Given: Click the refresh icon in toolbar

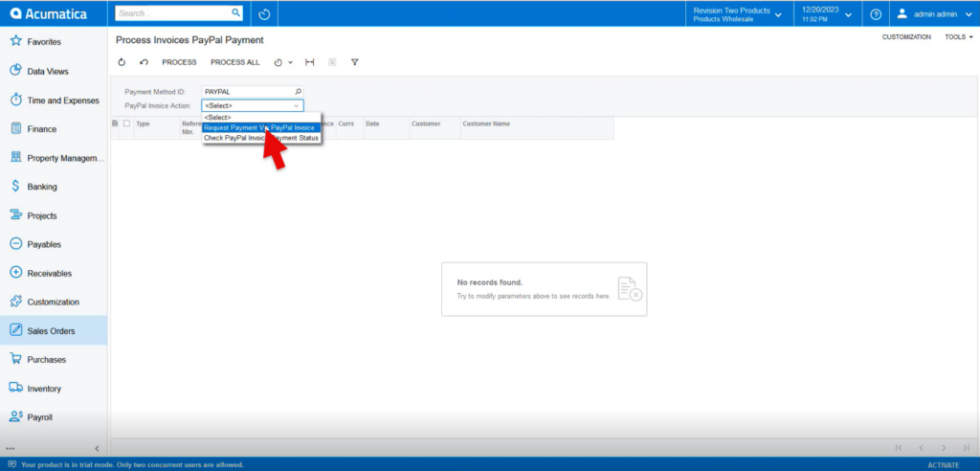Looking at the screenshot, I should click(122, 62).
